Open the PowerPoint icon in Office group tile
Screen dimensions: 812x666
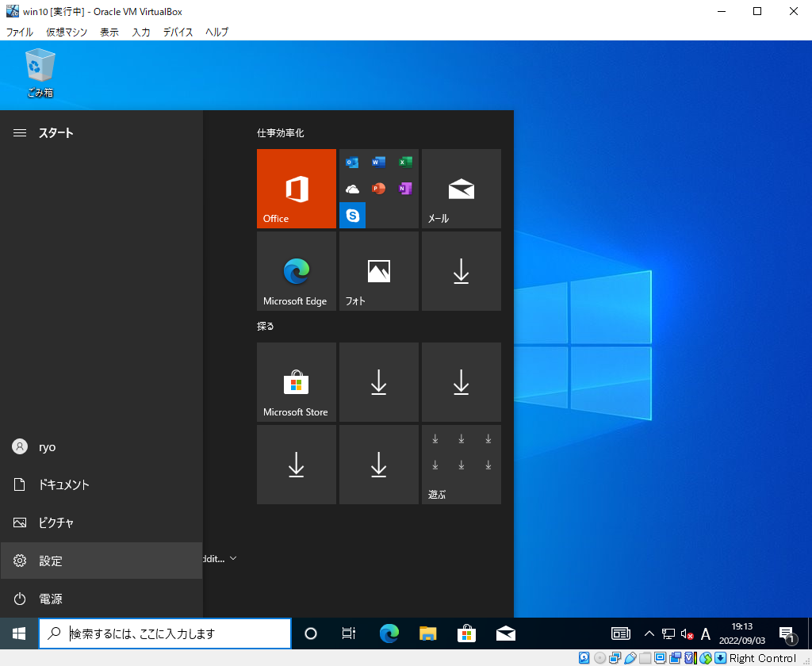coord(378,189)
